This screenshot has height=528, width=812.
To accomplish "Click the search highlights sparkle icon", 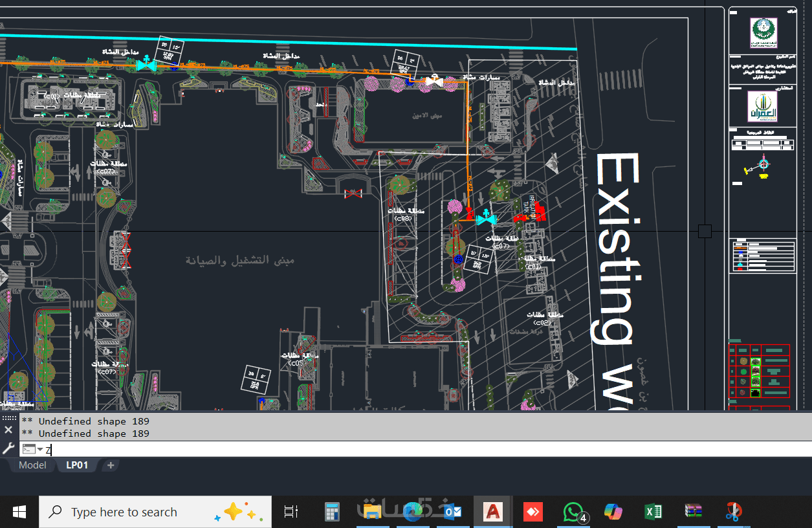I will tap(237, 512).
